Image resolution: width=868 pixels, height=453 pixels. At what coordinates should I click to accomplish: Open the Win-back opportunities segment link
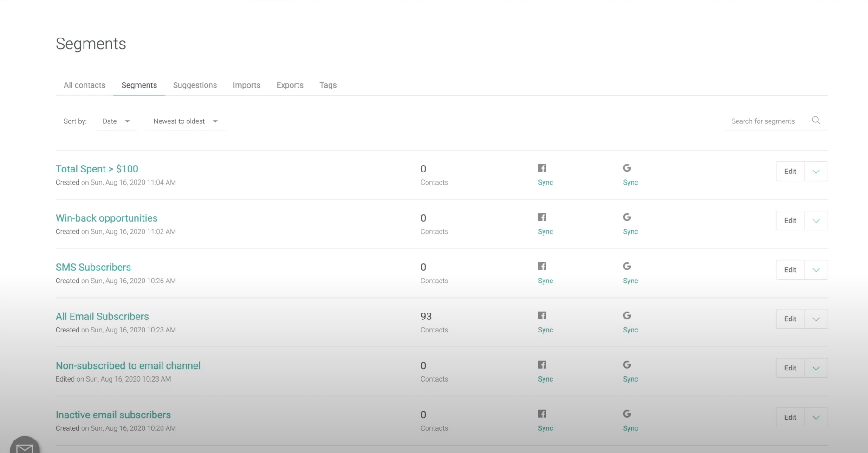(106, 218)
